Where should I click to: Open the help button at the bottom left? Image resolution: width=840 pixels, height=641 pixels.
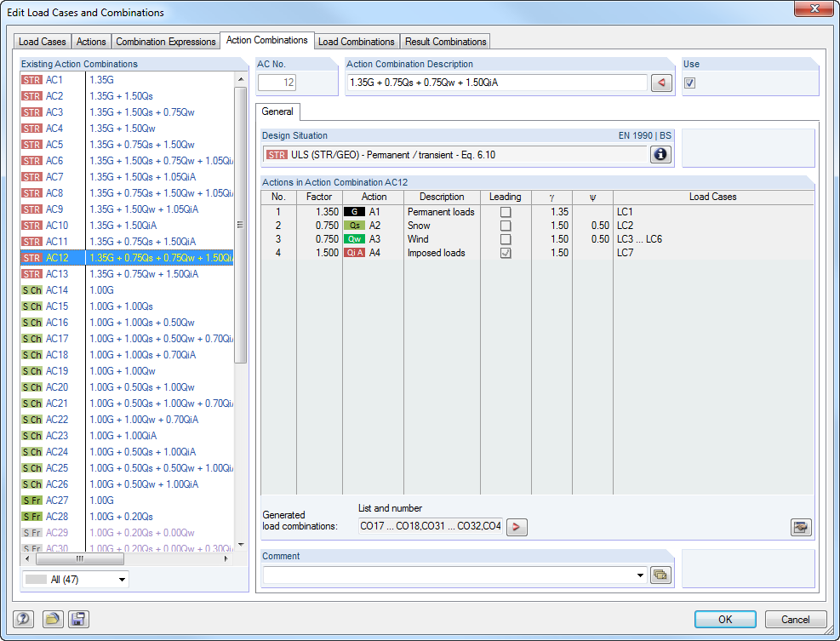tap(23, 619)
